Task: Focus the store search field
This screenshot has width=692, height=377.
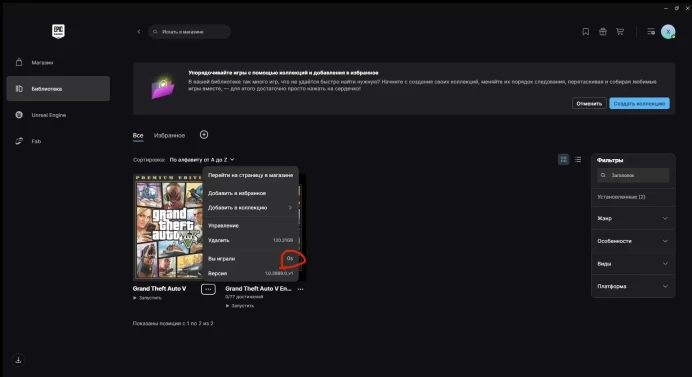Action: point(190,32)
